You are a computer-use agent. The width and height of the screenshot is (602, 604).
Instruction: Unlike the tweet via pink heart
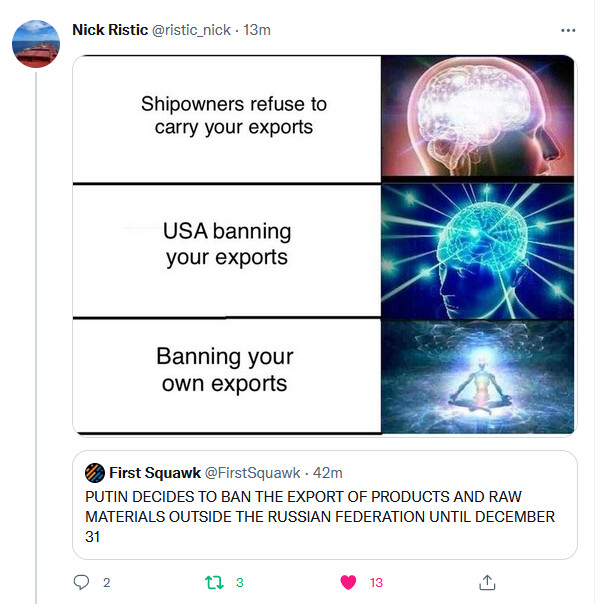click(348, 582)
